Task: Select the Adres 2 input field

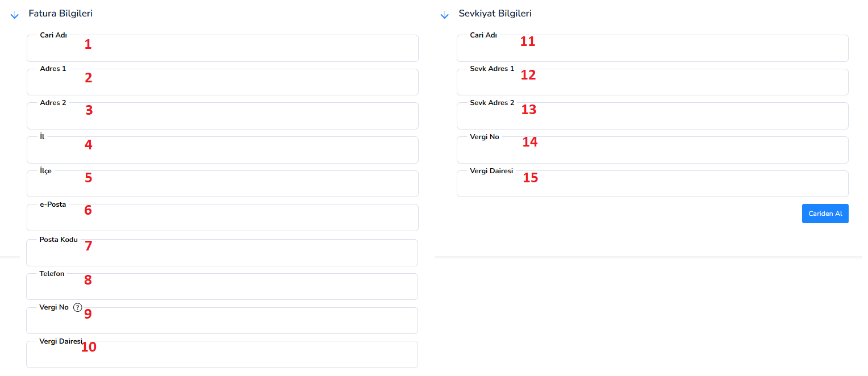Action: coord(223,116)
